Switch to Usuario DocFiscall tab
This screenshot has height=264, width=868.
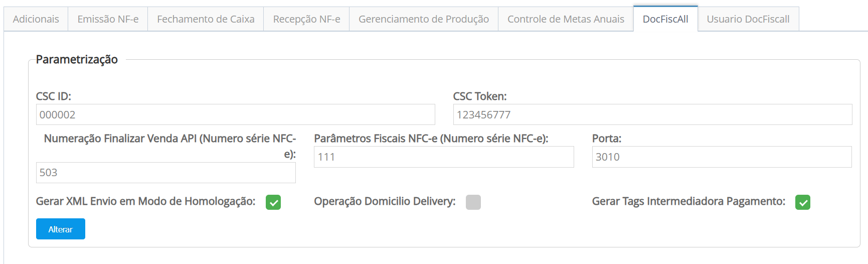pos(748,19)
